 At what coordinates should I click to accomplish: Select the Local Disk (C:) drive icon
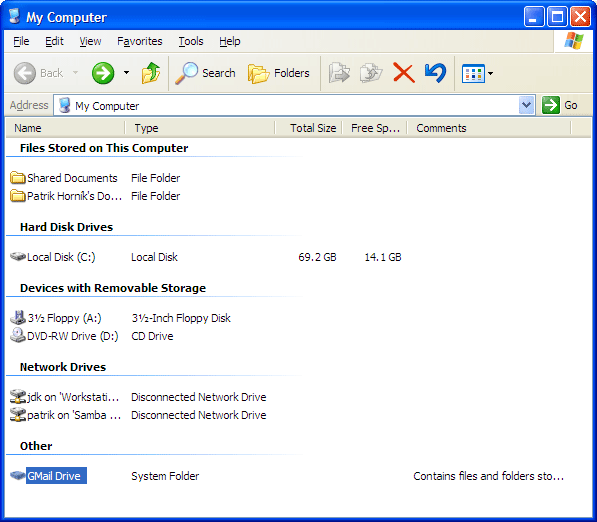click(18, 256)
